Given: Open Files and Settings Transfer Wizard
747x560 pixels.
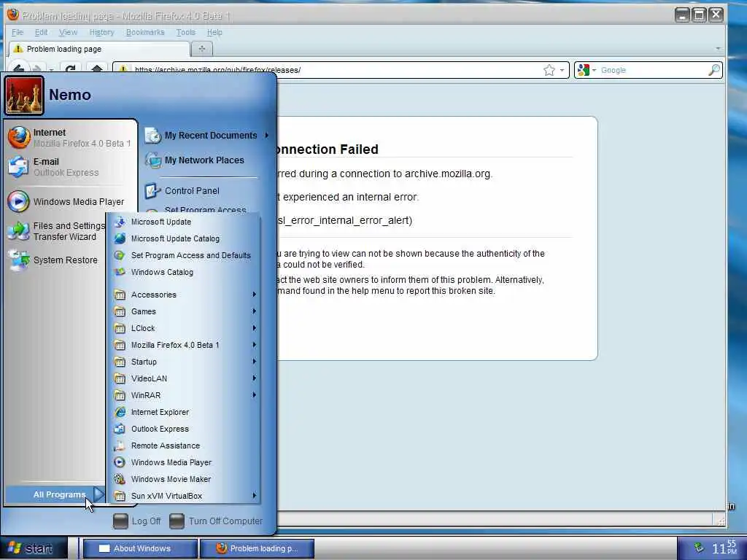Looking at the screenshot, I should [x=56, y=231].
